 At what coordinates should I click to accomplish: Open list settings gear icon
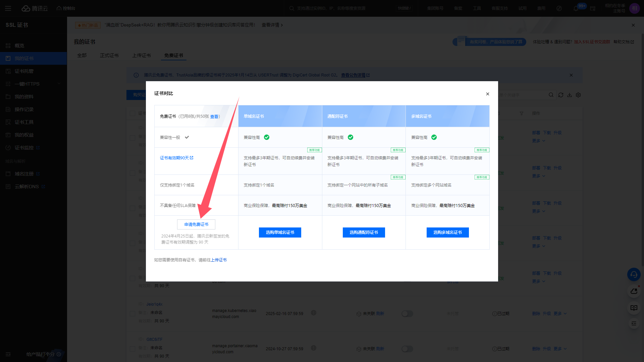(x=578, y=95)
